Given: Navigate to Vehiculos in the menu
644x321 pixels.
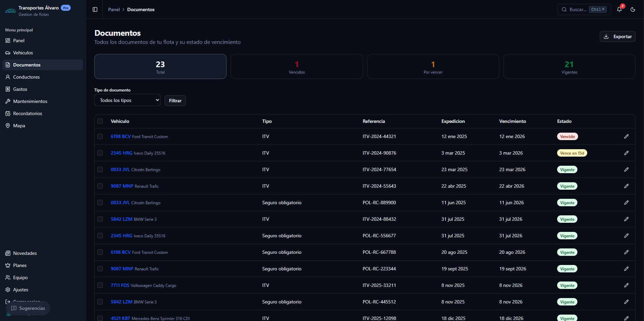Looking at the screenshot, I should click(x=23, y=53).
